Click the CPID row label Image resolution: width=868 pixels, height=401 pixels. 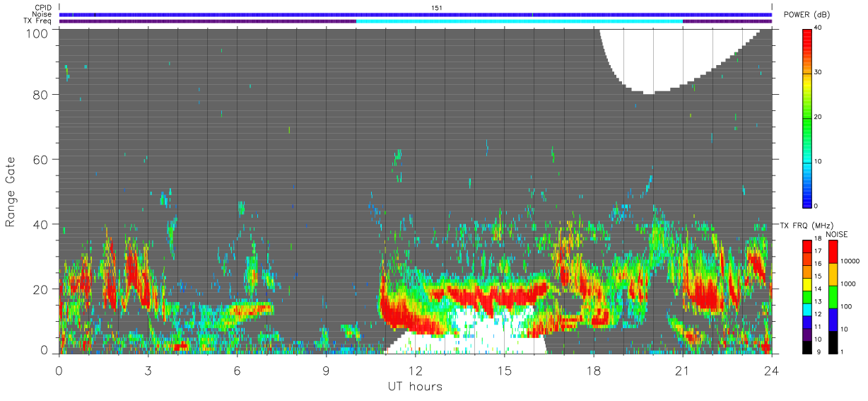pos(43,8)
